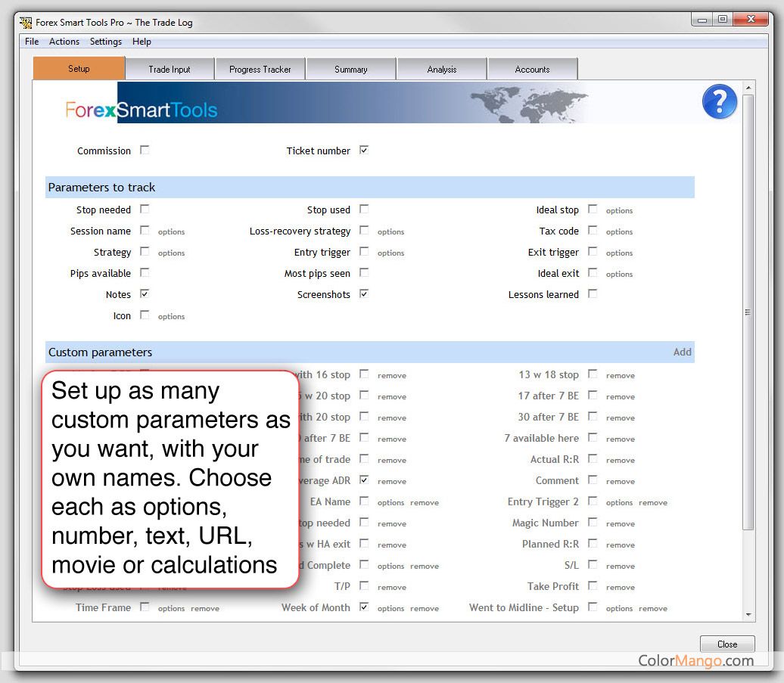Uncheck the Screenshots checkbox
Screen dimensions: 784x683
(364, 293)
